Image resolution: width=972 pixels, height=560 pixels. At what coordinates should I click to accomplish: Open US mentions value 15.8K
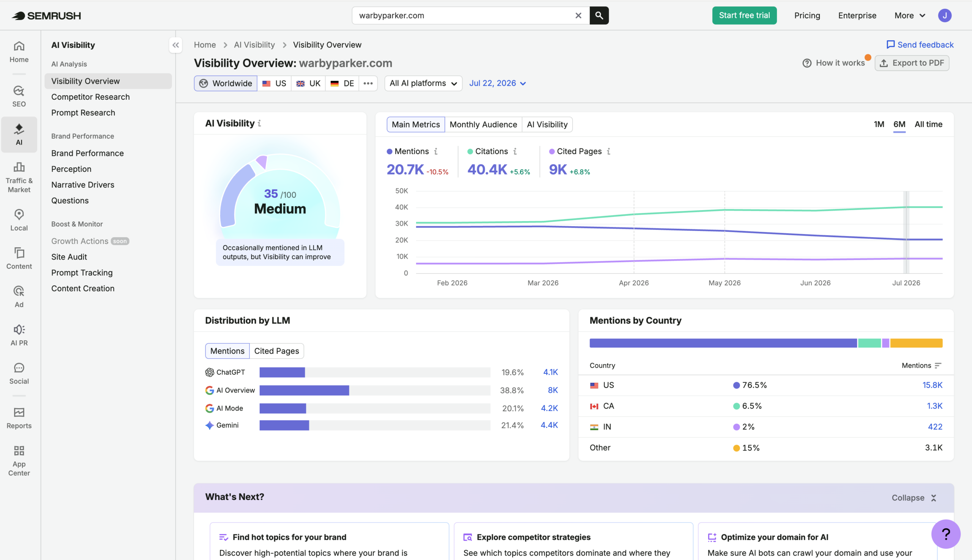pos(932,385)
